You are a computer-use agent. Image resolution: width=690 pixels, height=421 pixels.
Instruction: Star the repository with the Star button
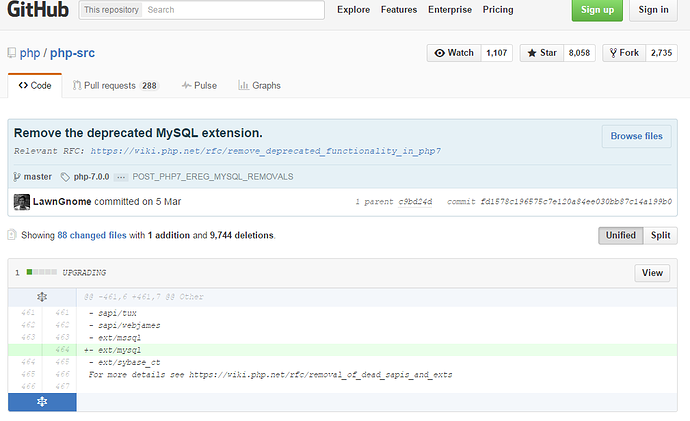pyautogui.click(x=542, y=53)
